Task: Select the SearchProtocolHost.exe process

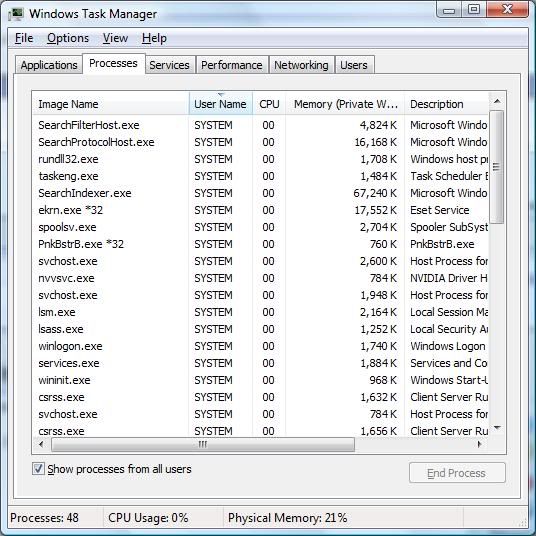Action: 260,142
